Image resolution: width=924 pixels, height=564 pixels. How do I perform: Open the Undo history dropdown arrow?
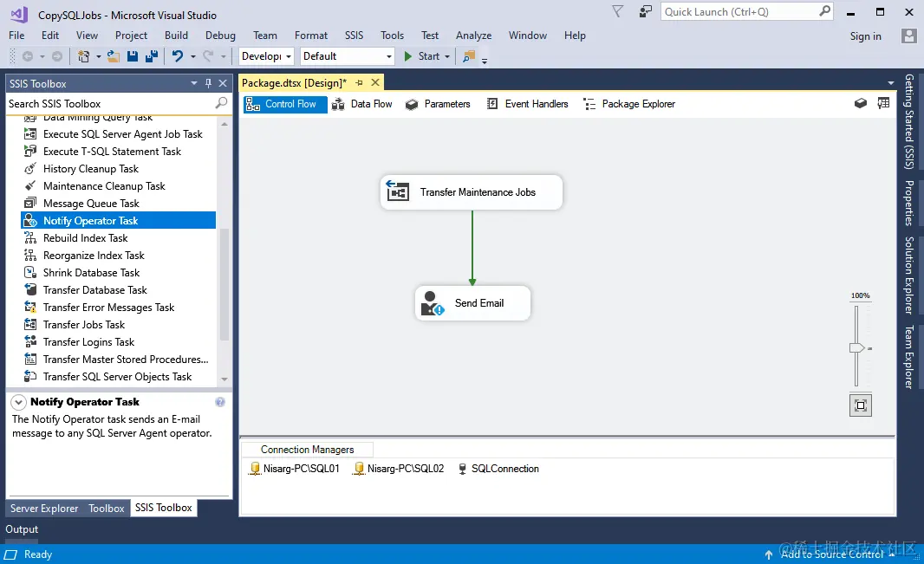[x=192, y=56]
